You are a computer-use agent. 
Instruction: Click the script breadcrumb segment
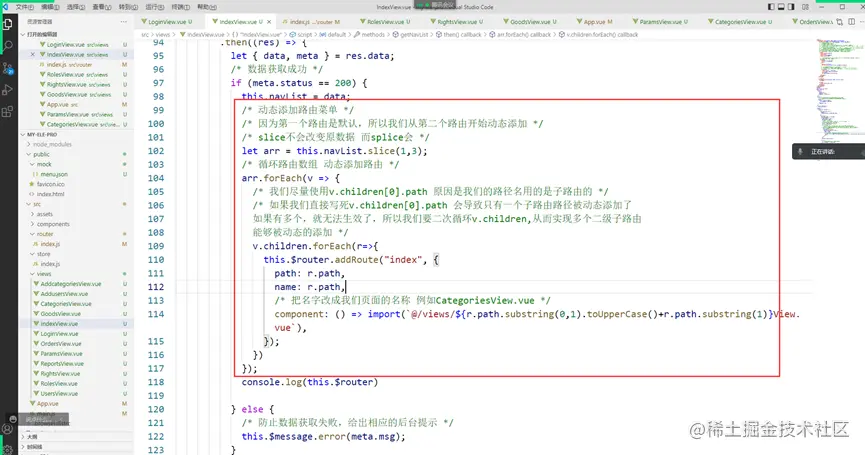tap(301, 34)
